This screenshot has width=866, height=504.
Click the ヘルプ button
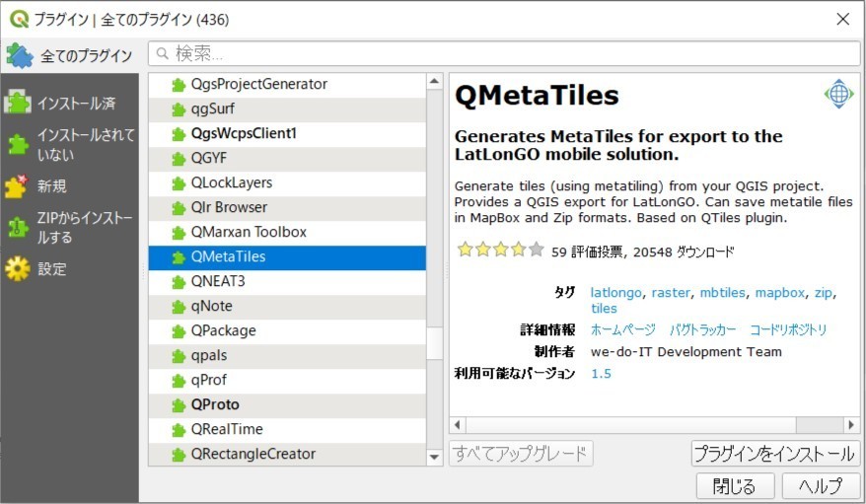pyautogui.click(x=821, y=486)
